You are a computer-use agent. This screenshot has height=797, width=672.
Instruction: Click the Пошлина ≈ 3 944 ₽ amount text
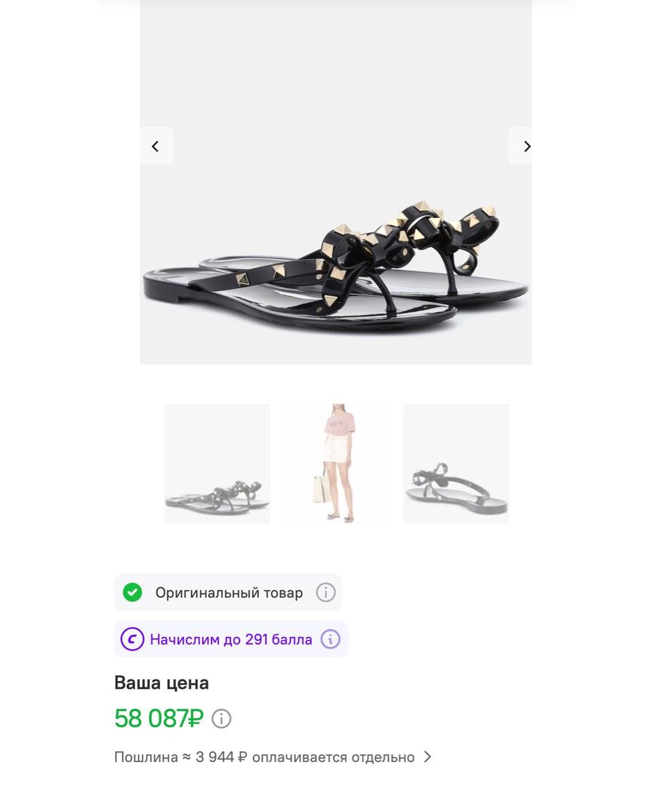click(181, 757)
